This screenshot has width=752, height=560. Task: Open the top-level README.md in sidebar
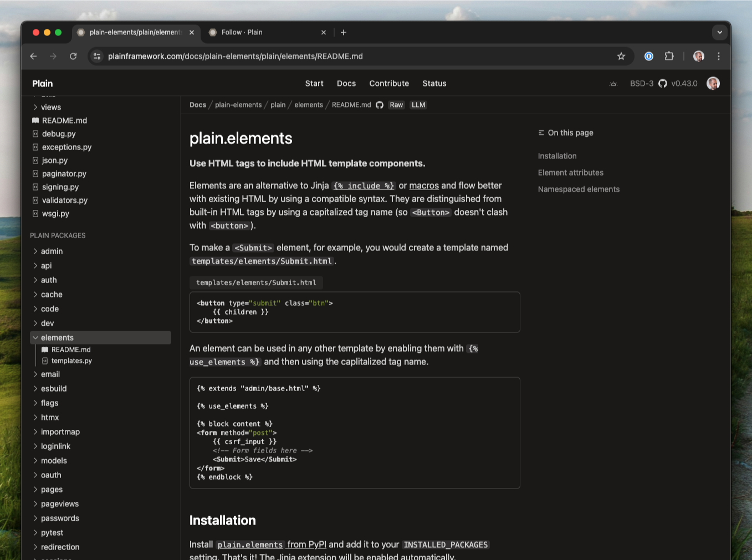tap(64, 120)
